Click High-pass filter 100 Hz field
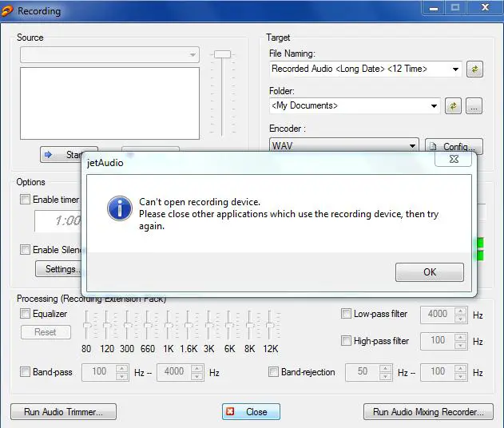The height and width of the screenshot is (428, 504). coord(438,341)
